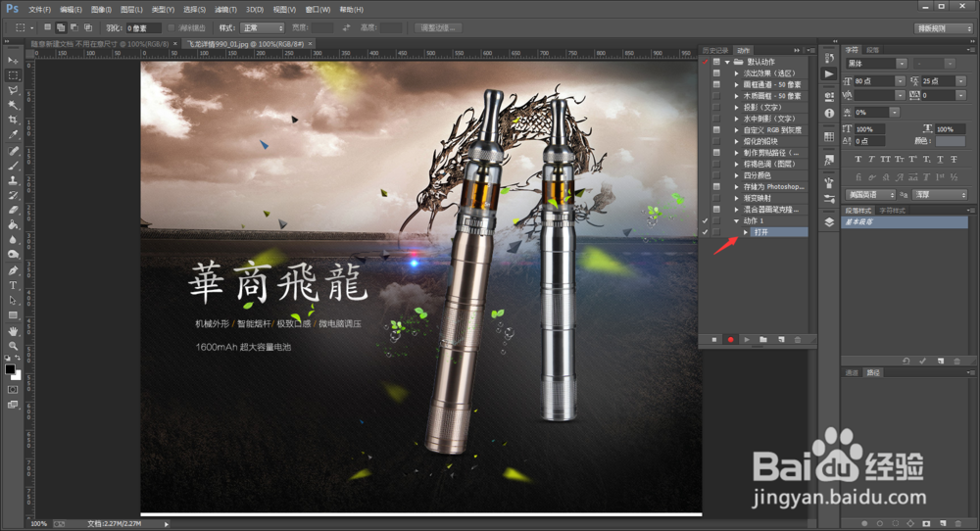Select the Clone Stamp tool
The width and height of the screenshot is (980, 531).
point(13,180)
